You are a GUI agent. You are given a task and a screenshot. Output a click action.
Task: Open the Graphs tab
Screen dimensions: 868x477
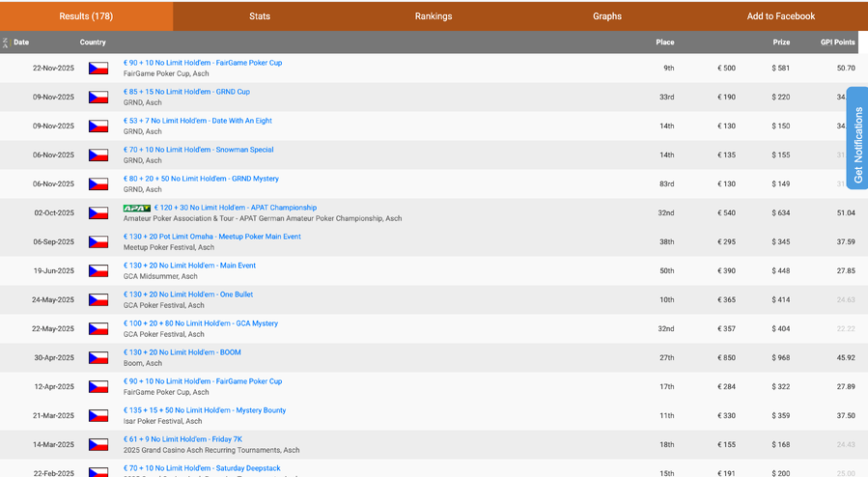pos(607,16)
